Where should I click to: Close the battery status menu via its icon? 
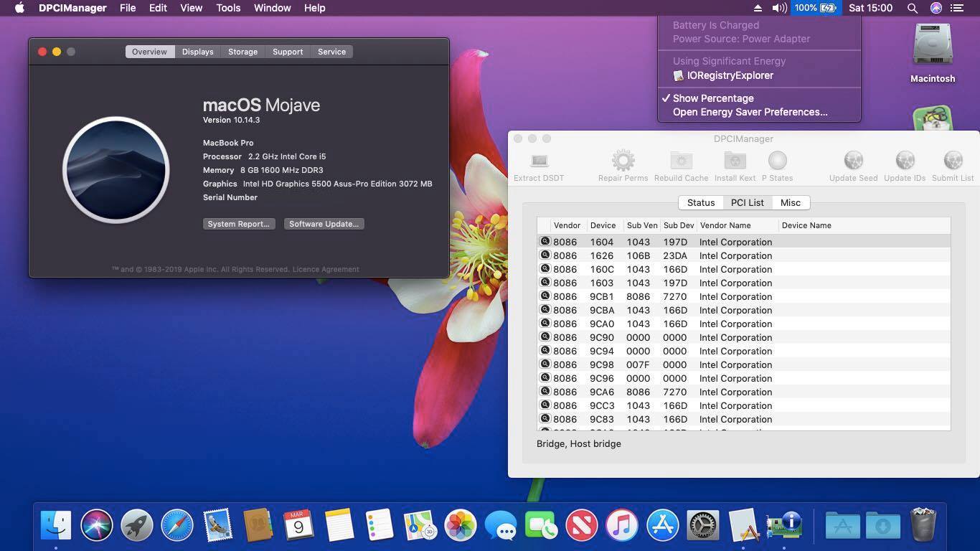tap(815, 8)
